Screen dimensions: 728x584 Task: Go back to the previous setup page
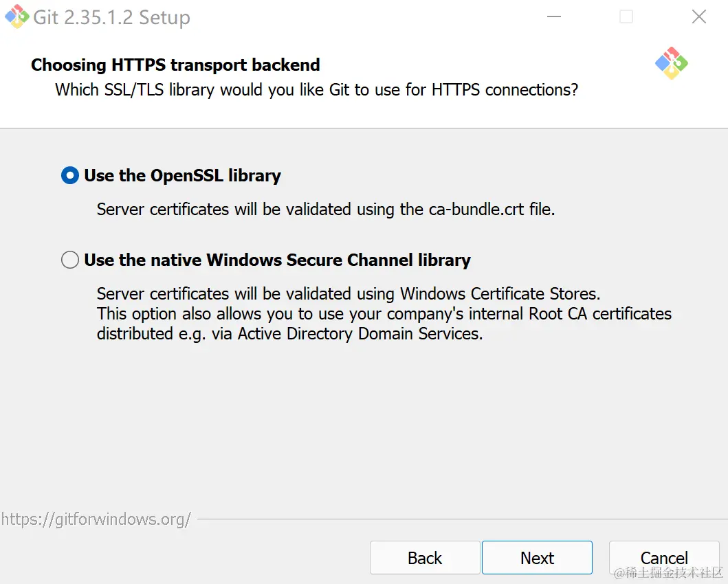pos(425,558)
